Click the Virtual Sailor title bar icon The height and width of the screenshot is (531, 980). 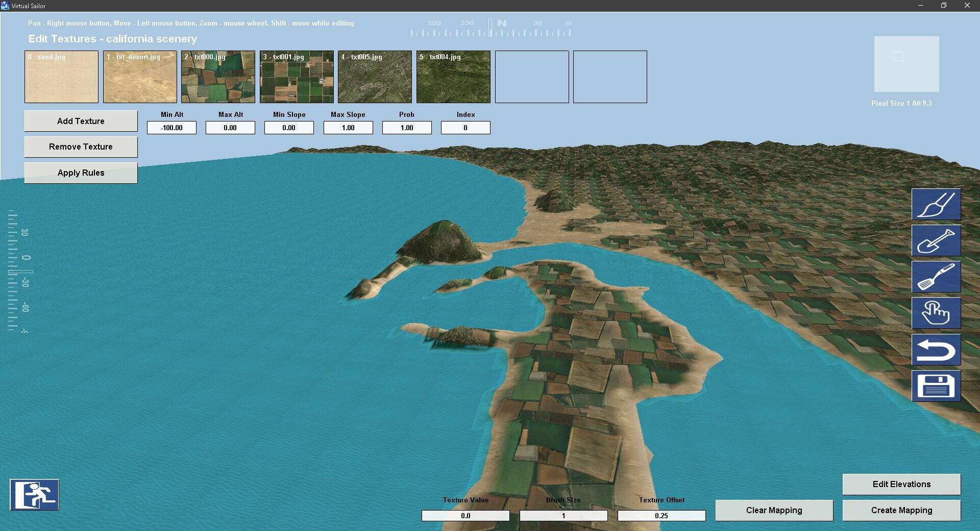tap(6, 6)
